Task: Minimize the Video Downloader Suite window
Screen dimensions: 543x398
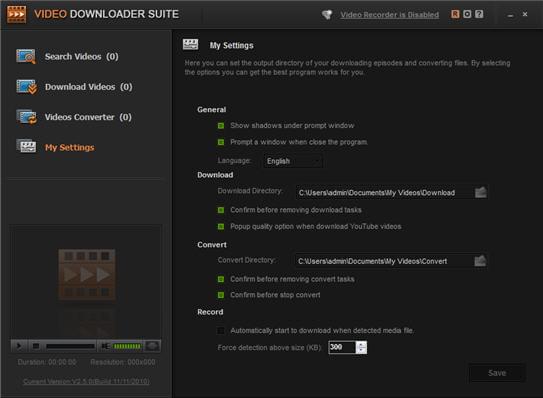Action: (x=510, y=15)
